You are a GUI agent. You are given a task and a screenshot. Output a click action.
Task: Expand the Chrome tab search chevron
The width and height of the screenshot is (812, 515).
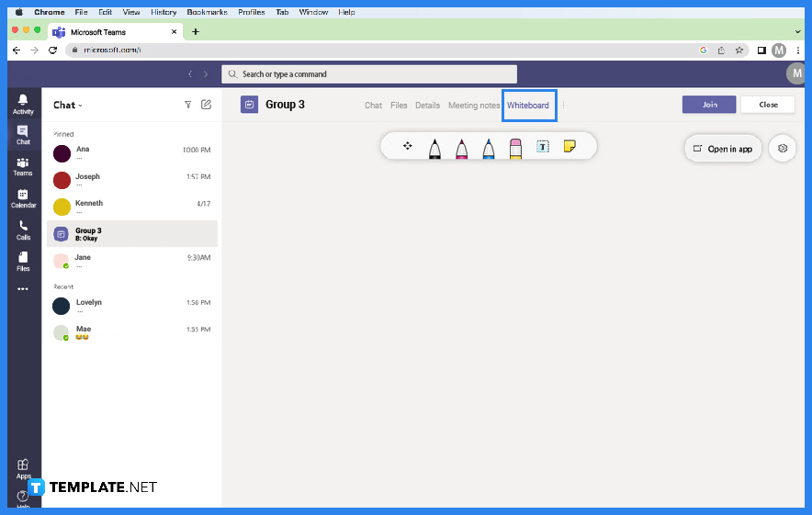[x=797, y=31]
